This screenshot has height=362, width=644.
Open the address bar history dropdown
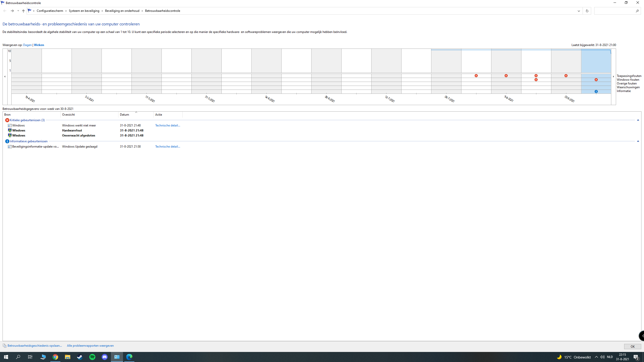pyautogui.click(x=579, y=11)
